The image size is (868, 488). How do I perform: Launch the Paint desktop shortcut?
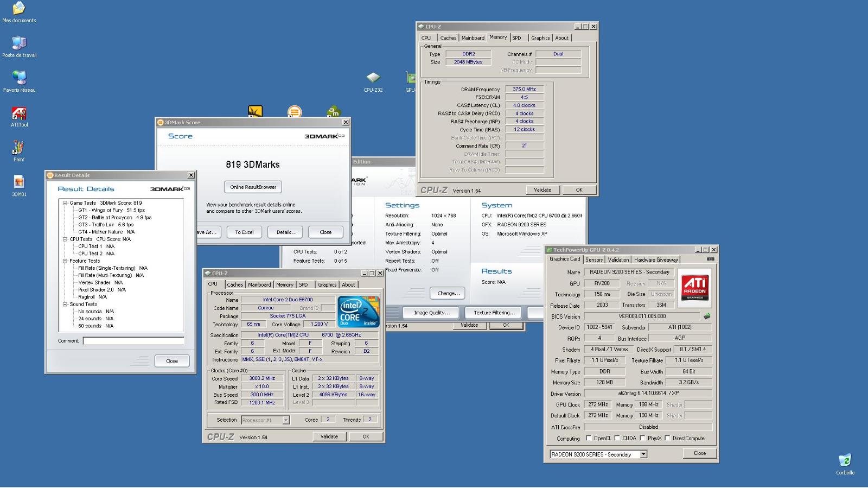[x=19, y=151]
